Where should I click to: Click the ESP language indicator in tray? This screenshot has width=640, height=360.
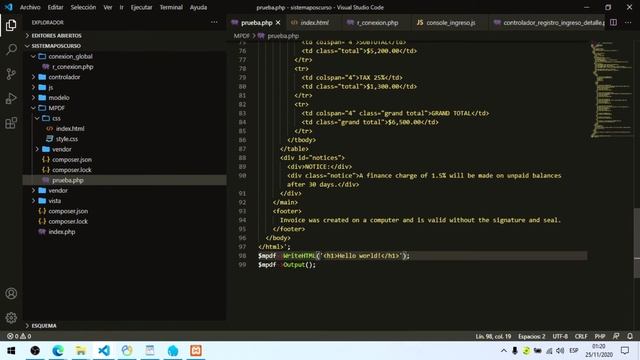pyautogui.click(x=573, y=351)
